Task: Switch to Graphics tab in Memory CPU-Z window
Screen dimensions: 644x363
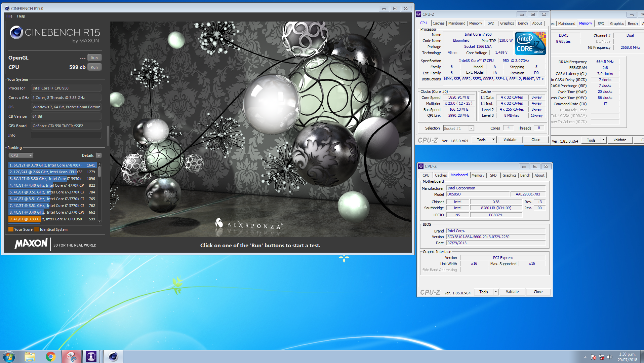Action: [617, 24]
